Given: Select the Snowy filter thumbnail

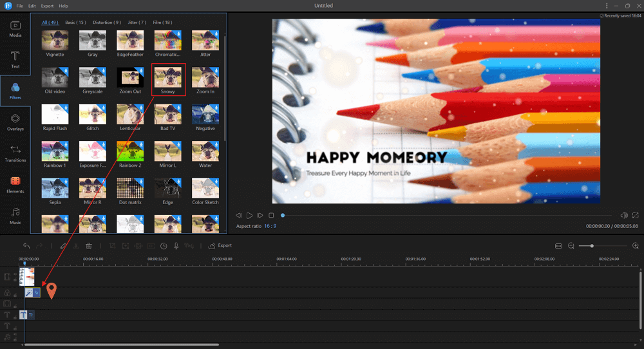Looking at the screenshot, I should point(168,79).
